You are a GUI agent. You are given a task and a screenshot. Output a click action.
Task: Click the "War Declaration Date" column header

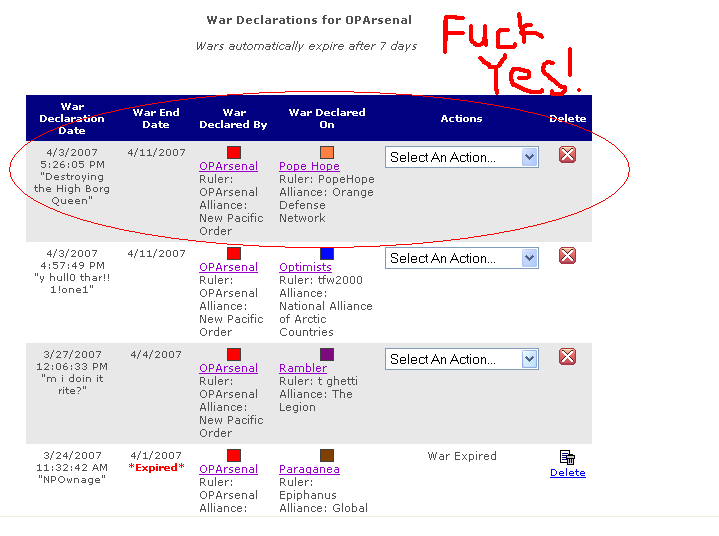coord(72,118)
